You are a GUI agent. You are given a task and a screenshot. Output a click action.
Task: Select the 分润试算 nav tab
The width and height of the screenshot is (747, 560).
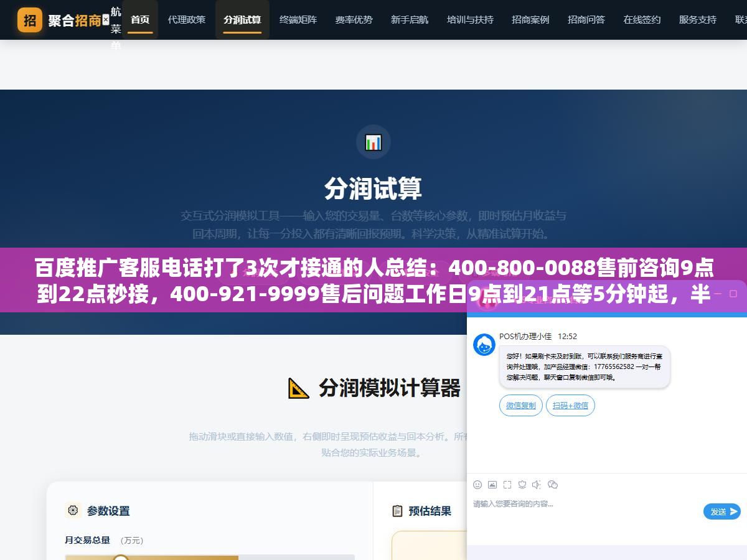pyautogui.click(x=242, y=19)
